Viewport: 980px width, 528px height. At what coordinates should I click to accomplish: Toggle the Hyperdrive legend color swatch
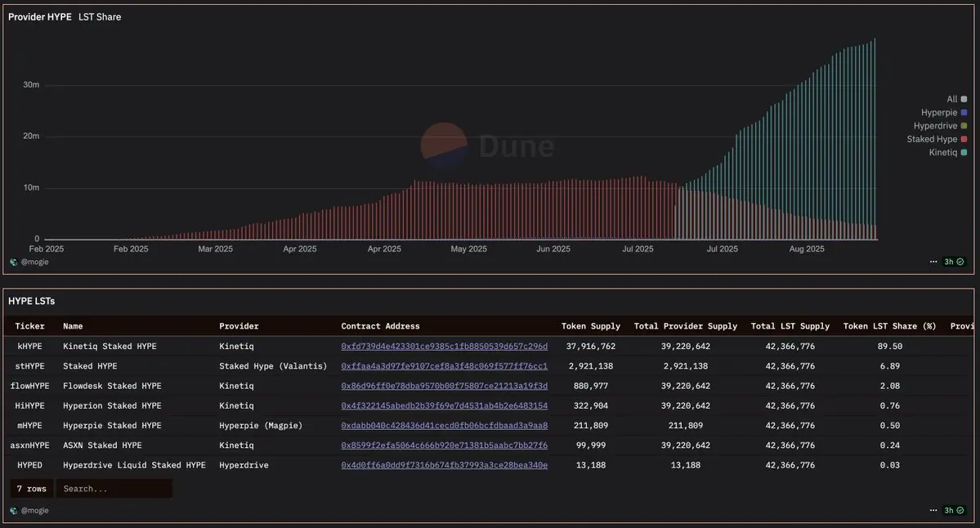click(964, 126)
